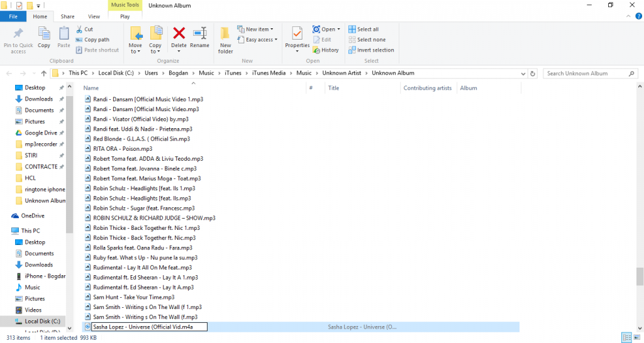Click the Copy icon in Clipboard group
644x343 pixels.
pyautogui.click(x=43, y=34)
